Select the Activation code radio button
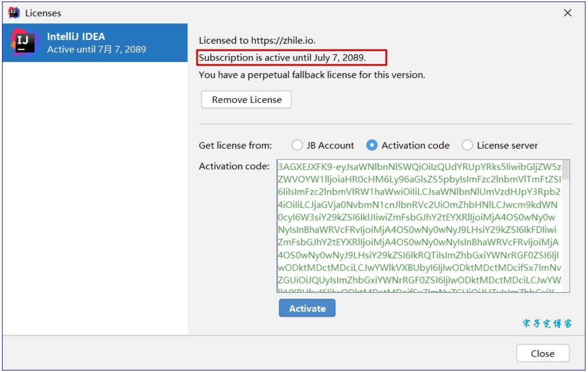The height and width of the screenshot is (372, 588). coord(372,146)
